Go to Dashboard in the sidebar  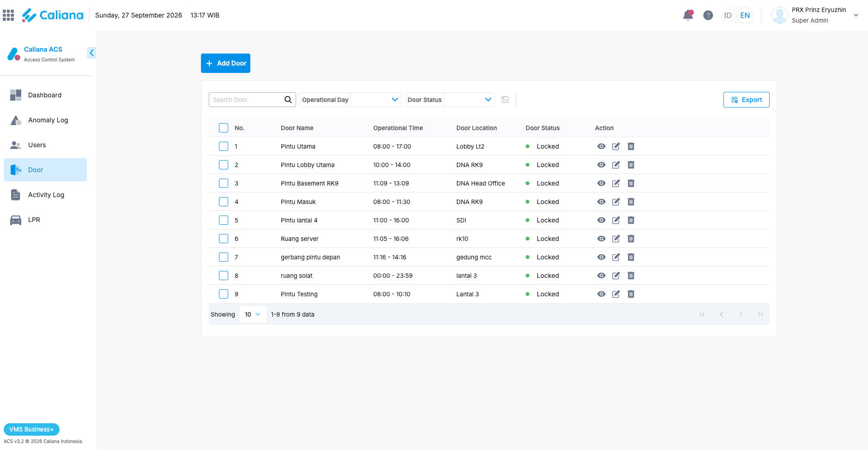click(x=45, y=95)
